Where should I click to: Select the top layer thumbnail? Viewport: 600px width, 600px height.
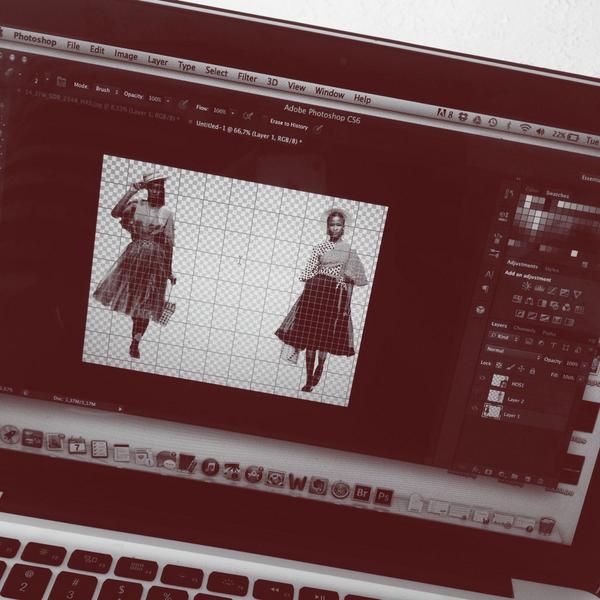pos(499,381)
